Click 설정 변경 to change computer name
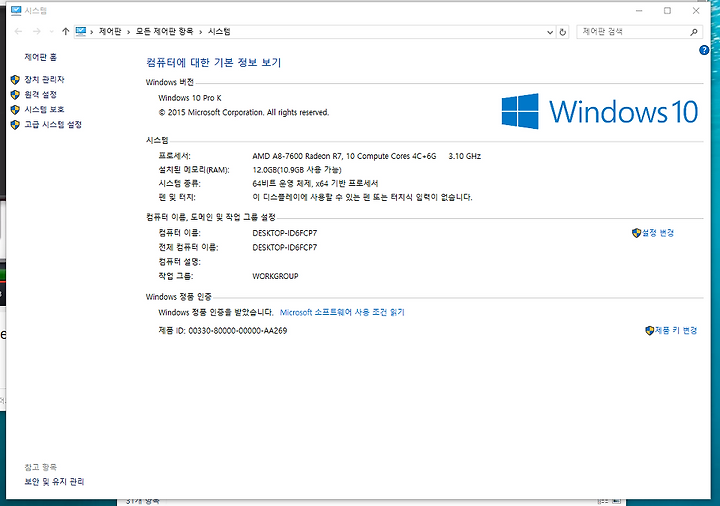 [x=658, y=233]
